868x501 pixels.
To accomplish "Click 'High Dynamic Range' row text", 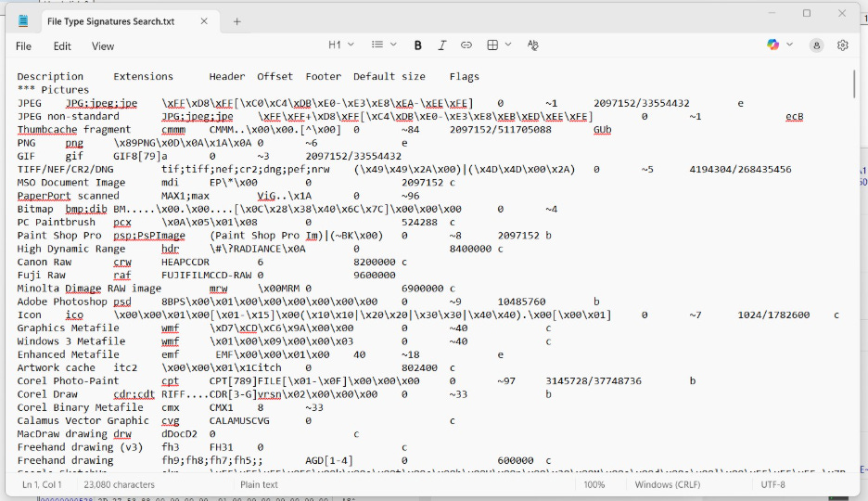I will pyautogui.click(x=70, y=249).
